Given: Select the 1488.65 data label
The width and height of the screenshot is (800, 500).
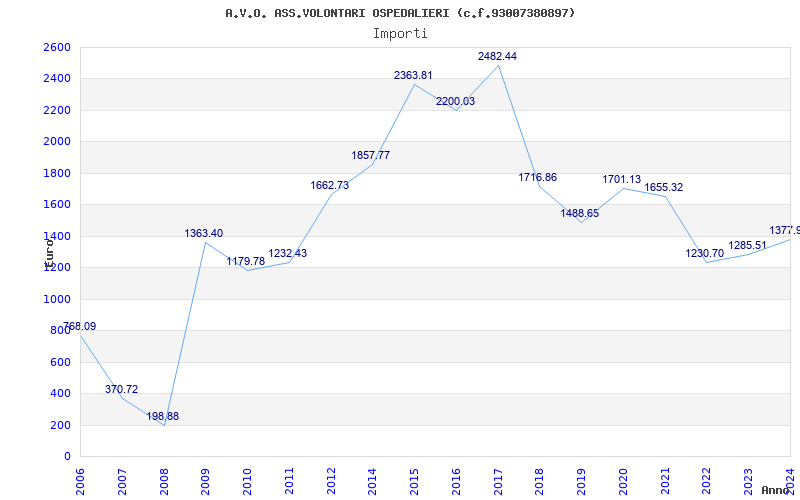Looking at the screenshot, I should [580, 213].
